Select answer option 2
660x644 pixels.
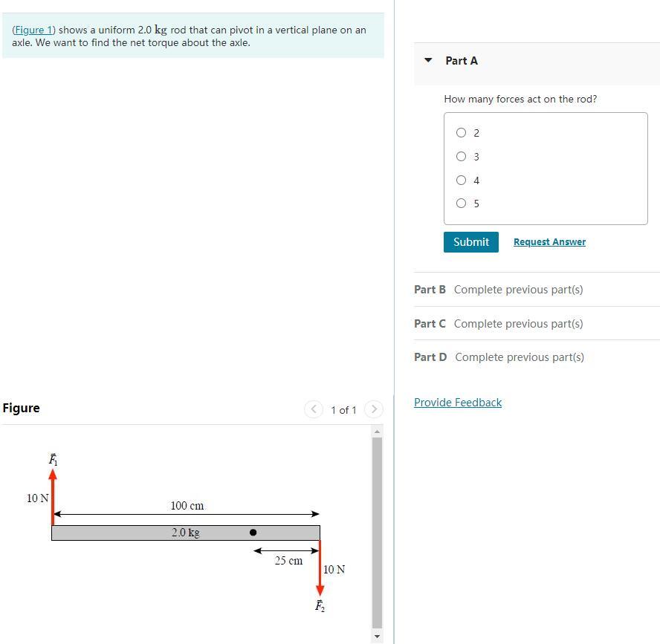click(462, 133)
